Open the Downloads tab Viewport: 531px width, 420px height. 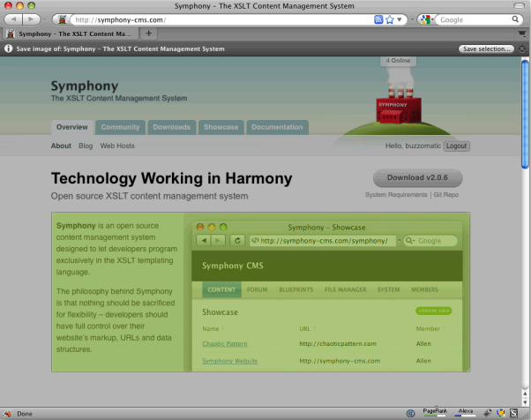coord(172,127)
